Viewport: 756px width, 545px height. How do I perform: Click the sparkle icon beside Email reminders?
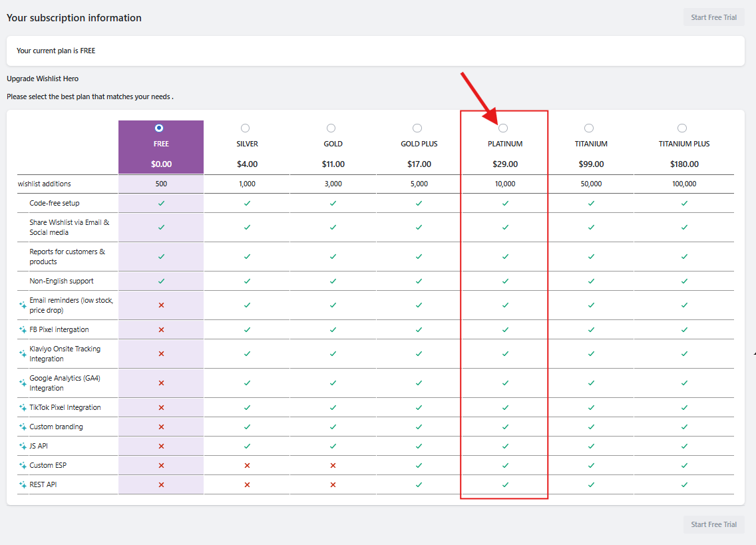[23, 305]
